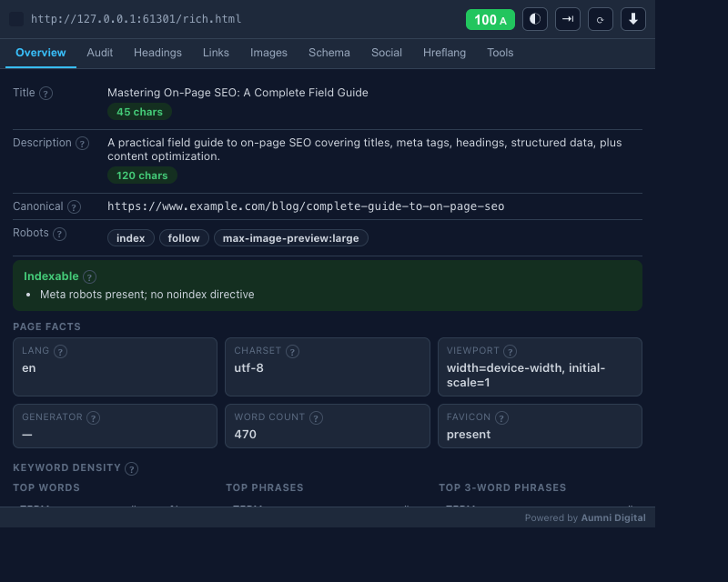Open help icon next to Indexable
The image size is (728, 582).
point(89,277)
